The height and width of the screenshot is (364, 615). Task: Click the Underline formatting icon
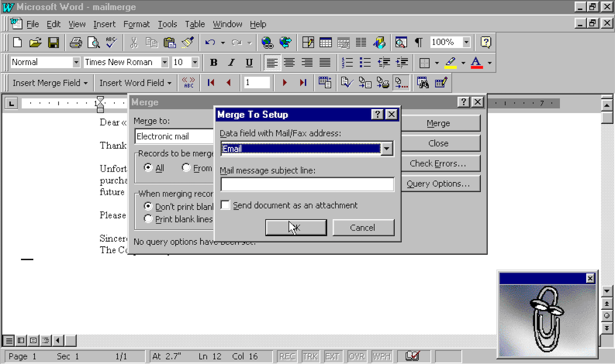[x=249, y=62]
